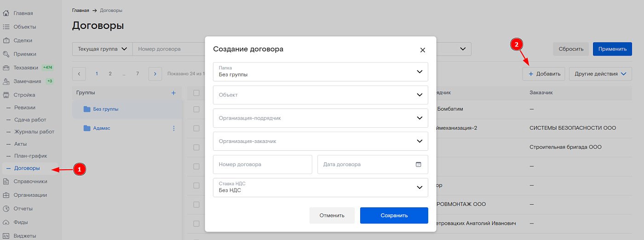Check the second table row checkbox
The height and width of the screenshot is (240, 644).
point(196,128)
